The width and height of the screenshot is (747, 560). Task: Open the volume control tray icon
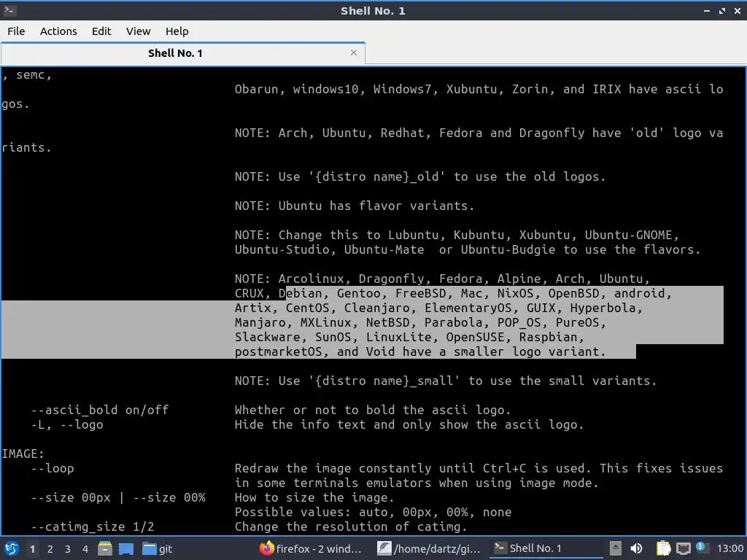coord(636,548)
